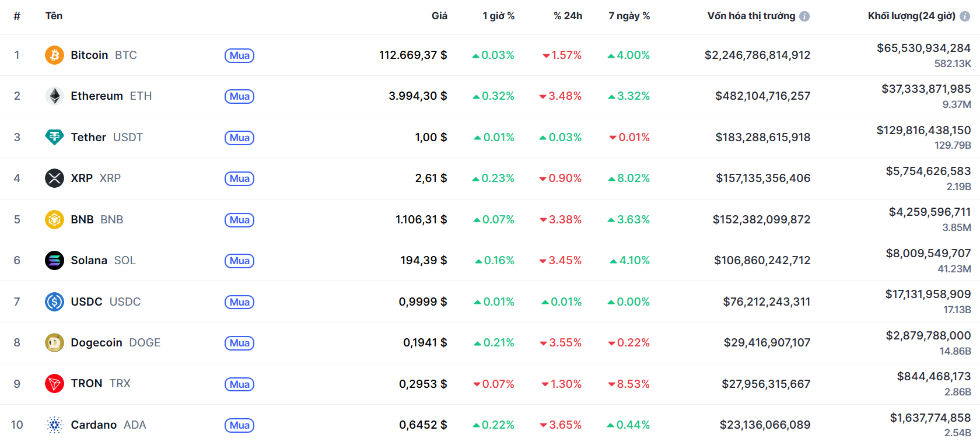Sort by the % 24h column
The image size is (980, 445).
568,16
